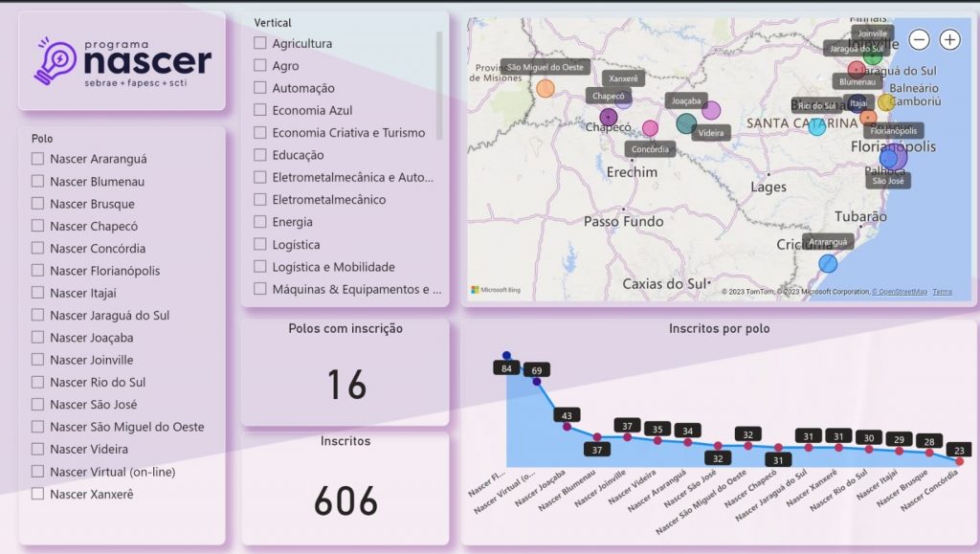
Task: Click the Vertical list scrollbar
Action: tap(439, 86)
